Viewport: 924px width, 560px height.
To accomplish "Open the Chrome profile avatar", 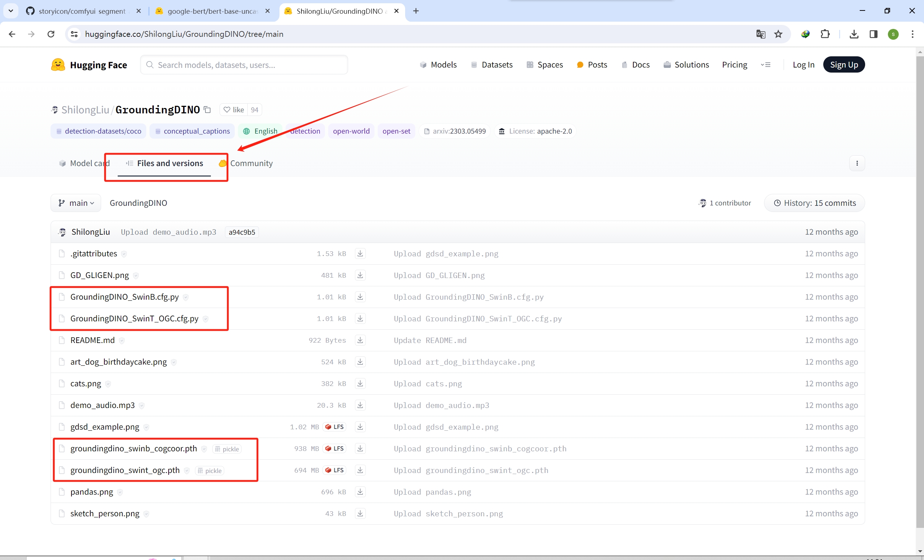I will tap(893, 34).
